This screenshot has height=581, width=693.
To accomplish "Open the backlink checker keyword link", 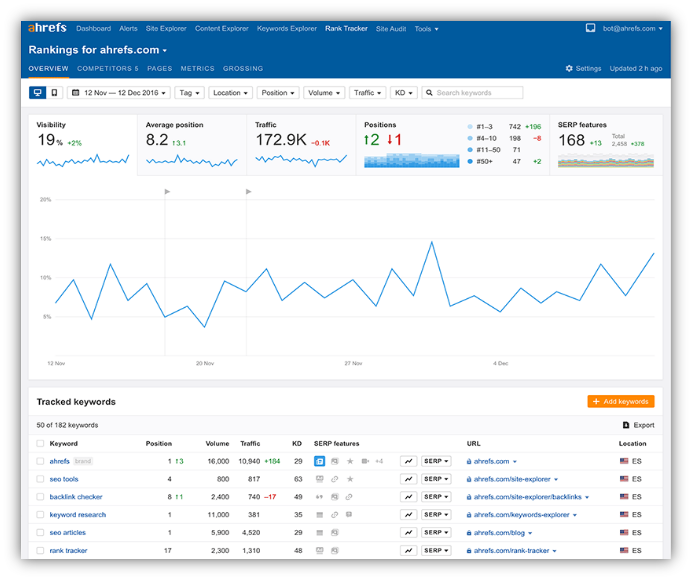I will (76, 497).
